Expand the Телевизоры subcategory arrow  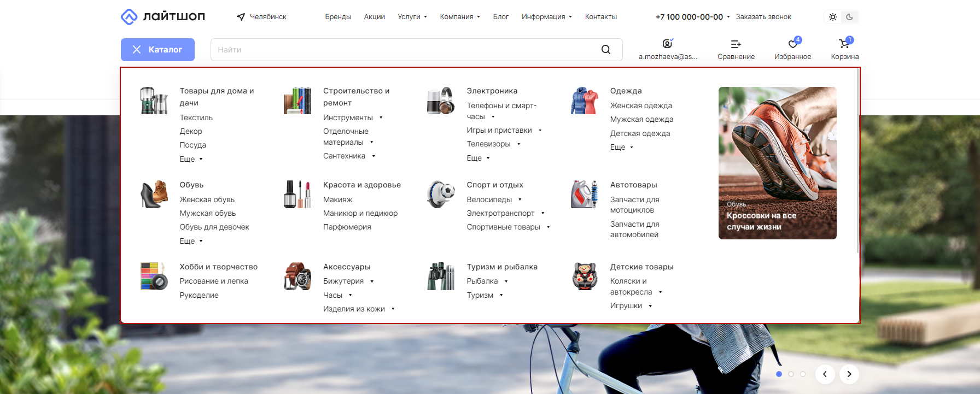click(x=519, y=144)
